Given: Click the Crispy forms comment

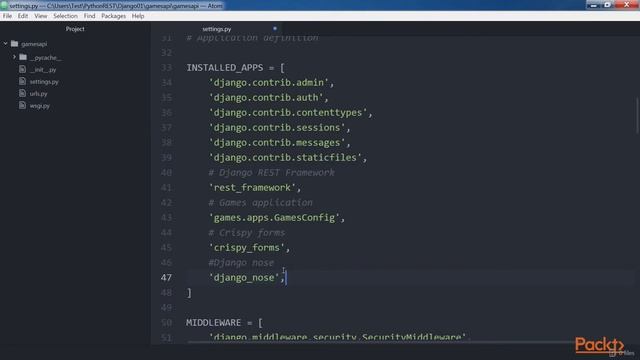Looking at the screenshot, I should click(x=247, y=233).
